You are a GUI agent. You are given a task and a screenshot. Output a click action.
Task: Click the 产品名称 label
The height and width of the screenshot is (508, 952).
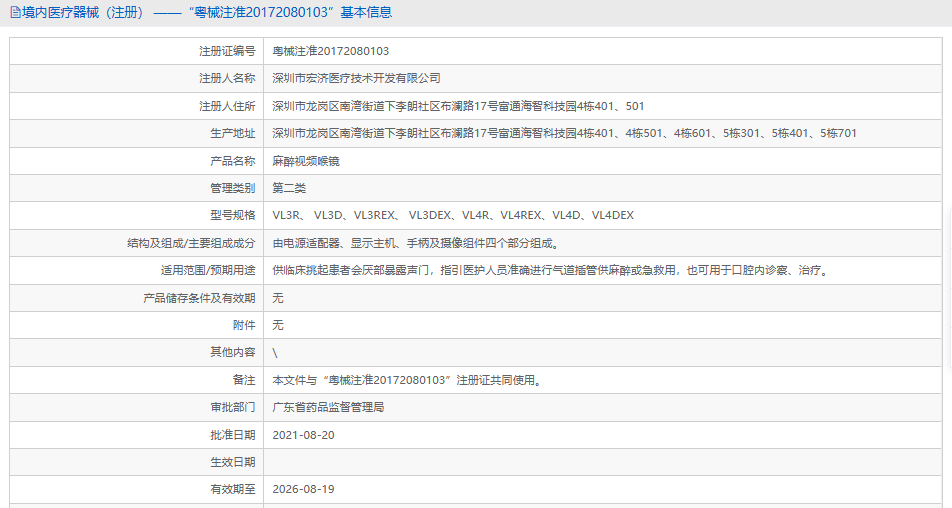tap(233, 161)
